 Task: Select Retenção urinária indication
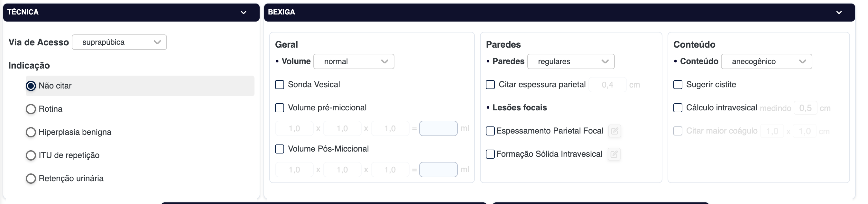(x=31, y=178)
